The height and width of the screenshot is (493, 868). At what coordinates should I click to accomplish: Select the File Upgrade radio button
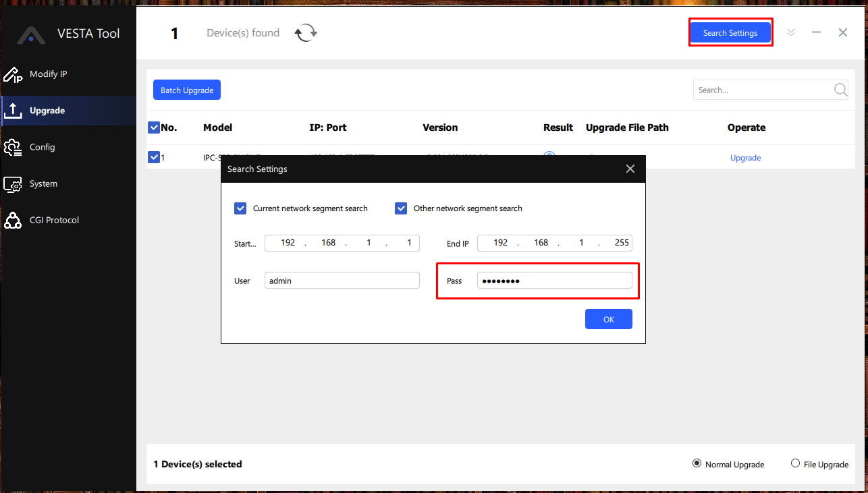click(795, 464)
